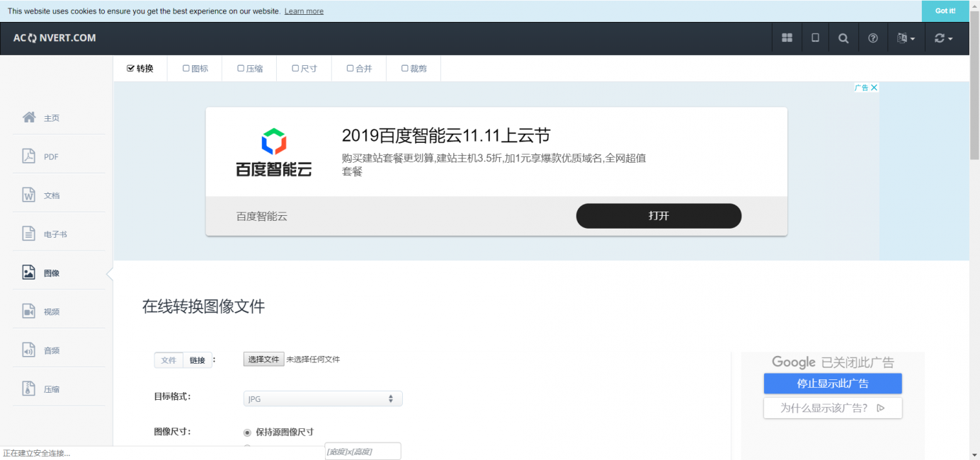Open the help question mark icon
Viewport: 980px width, 460px height.
click(873, 38)
